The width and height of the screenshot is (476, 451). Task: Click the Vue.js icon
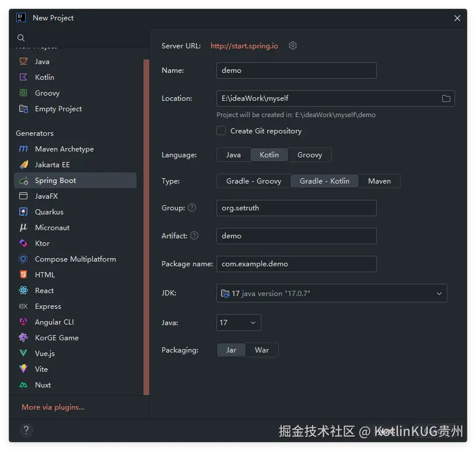coord(23,353)
